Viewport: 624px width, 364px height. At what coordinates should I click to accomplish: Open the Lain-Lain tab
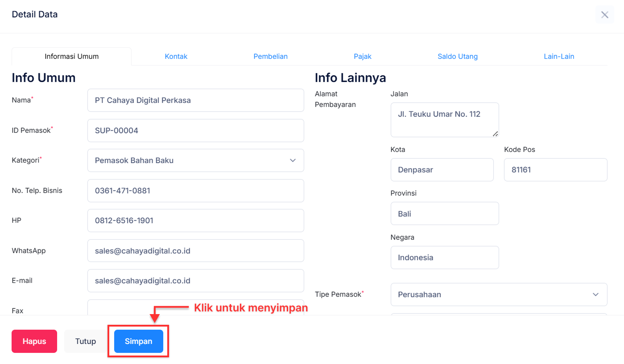(558, 57)
